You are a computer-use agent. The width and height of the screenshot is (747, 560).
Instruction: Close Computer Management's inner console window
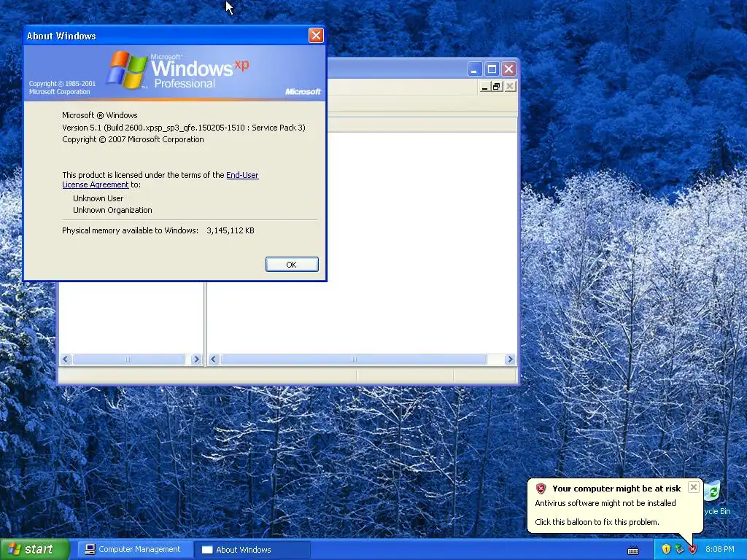510,87
